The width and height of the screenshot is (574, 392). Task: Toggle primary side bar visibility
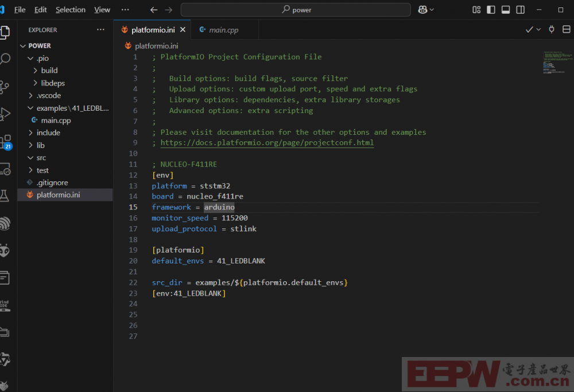(491, 10)
